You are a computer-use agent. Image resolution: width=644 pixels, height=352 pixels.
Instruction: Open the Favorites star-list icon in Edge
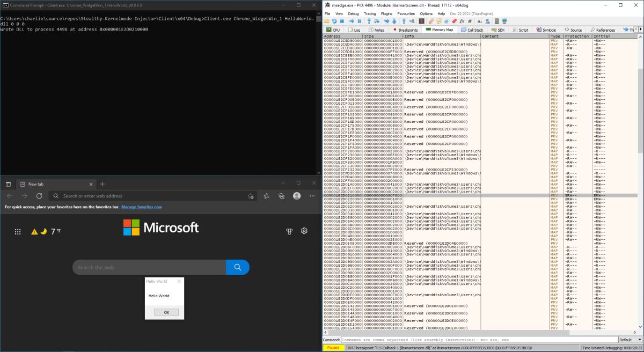[x=266, y=196]
